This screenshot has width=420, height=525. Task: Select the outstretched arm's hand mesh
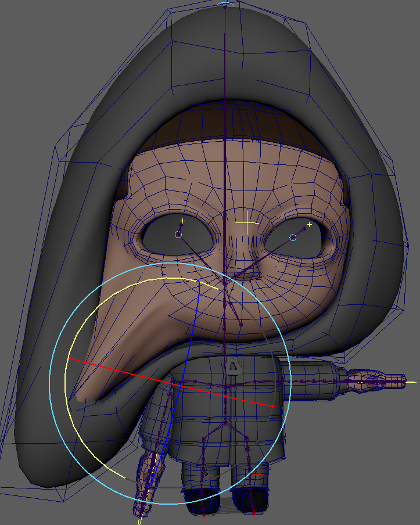coord(377,380)
